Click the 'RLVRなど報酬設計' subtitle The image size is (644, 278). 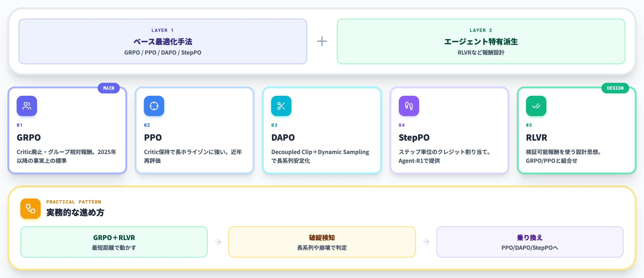(x=481, y=53)
